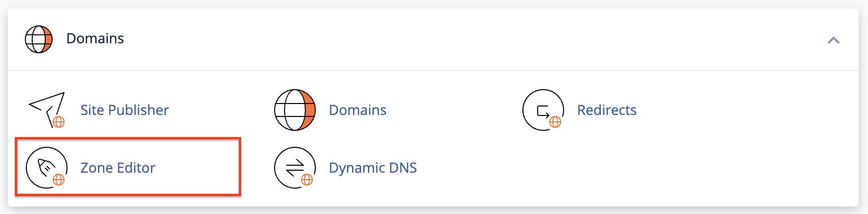Click the Redirects arrow icon
868x214 pixels.
click(543, 110)
